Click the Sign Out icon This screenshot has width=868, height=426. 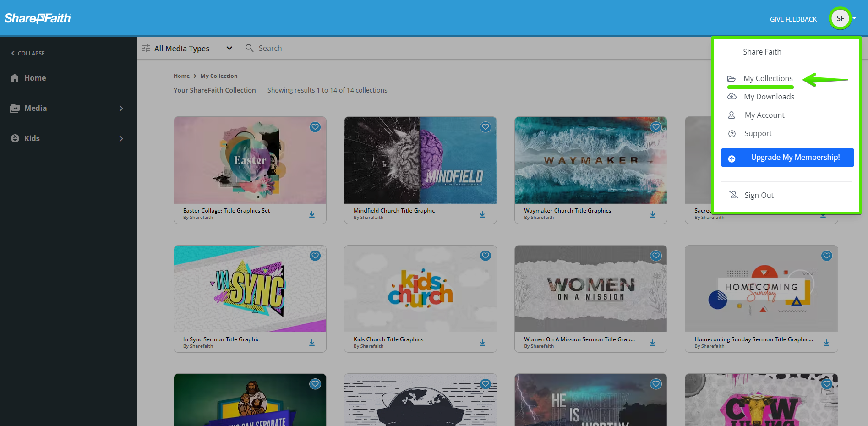734,195
